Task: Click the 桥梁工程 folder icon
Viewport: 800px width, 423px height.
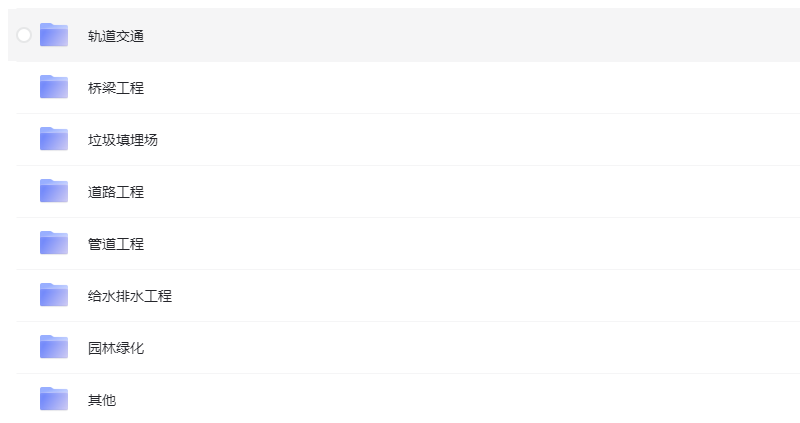Action: 54,87
